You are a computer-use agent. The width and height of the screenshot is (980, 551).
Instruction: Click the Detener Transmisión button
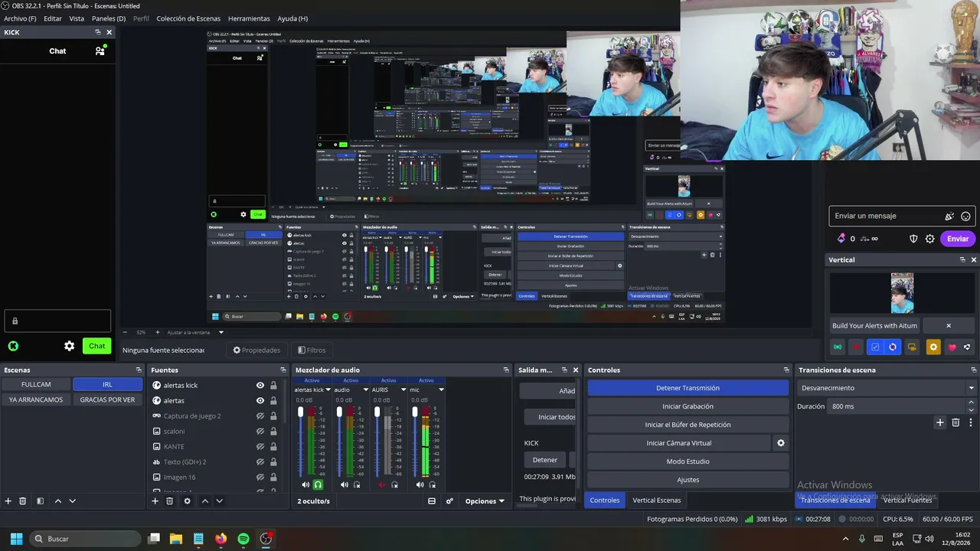688,388
